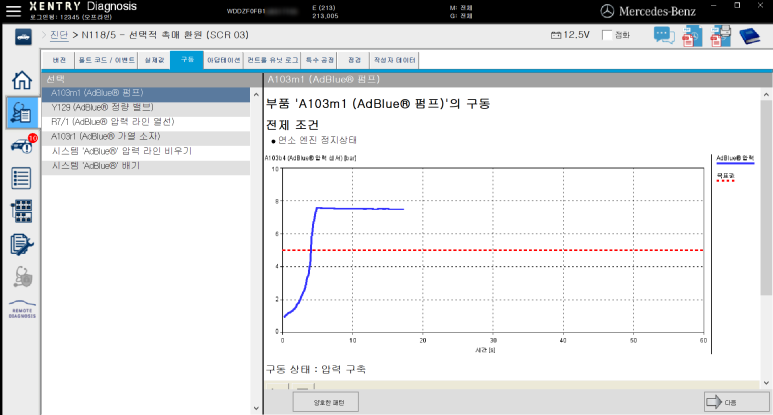773x415 pixels.
Task: Click the red dashed target line in graph
Action: coord(493,250)
